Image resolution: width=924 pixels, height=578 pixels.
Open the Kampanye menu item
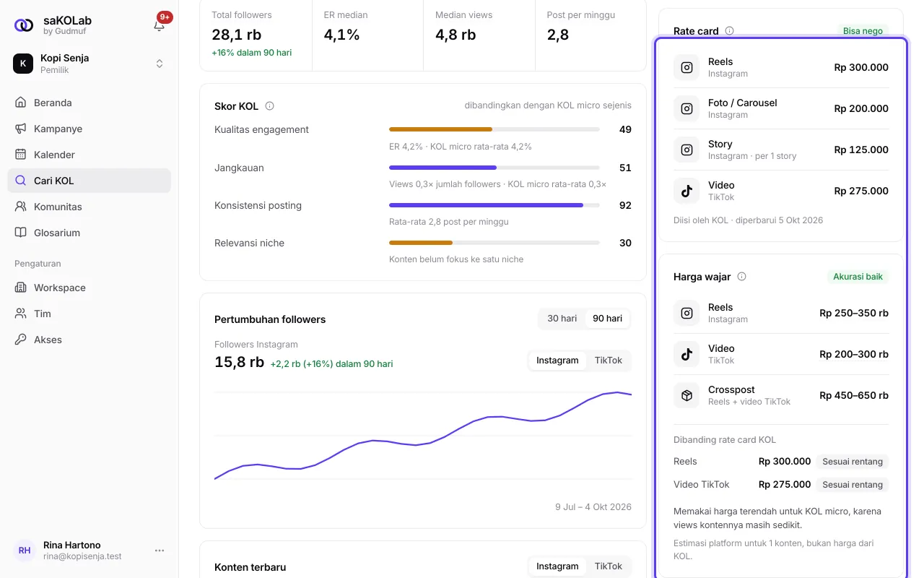tap(89, 129)
